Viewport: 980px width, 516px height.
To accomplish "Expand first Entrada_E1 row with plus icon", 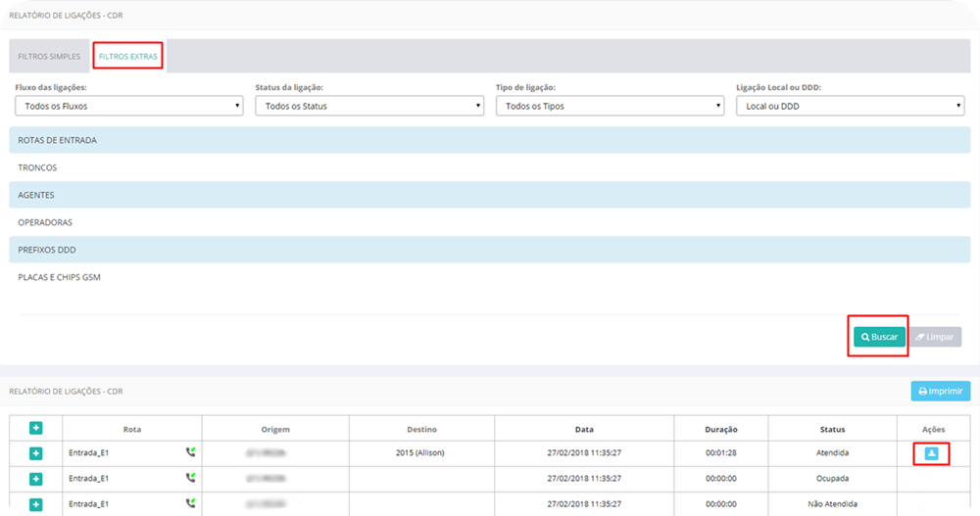I will (x=36, y=453).
